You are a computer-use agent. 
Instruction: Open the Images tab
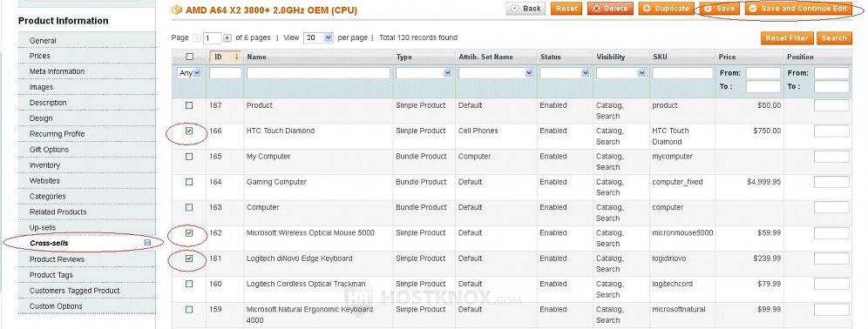pyautogui.click(x=87, y=87)
